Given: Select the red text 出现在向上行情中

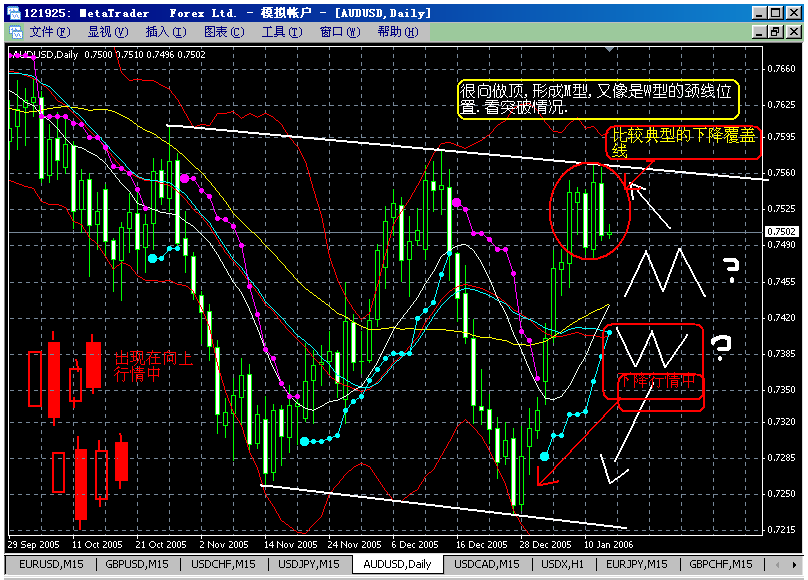Looking at the screenshot, I should tap(153, 366).
